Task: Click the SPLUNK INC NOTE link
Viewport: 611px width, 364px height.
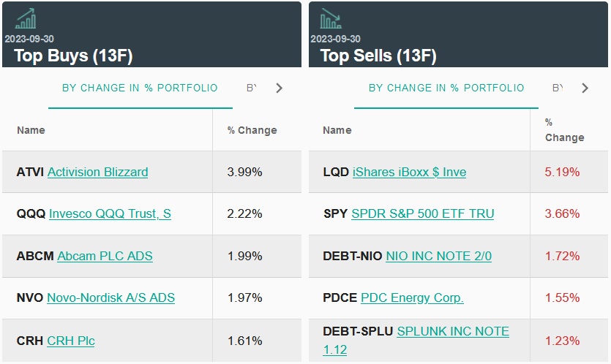Action: click(452, 331)
